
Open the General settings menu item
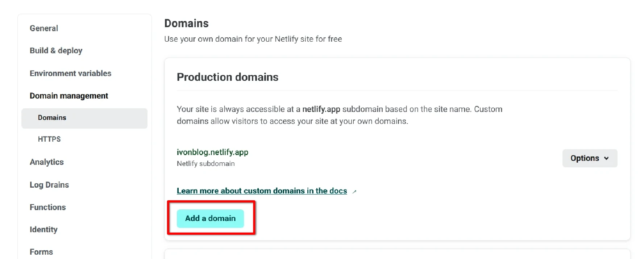pyautogui.click(x=44, y=28)
